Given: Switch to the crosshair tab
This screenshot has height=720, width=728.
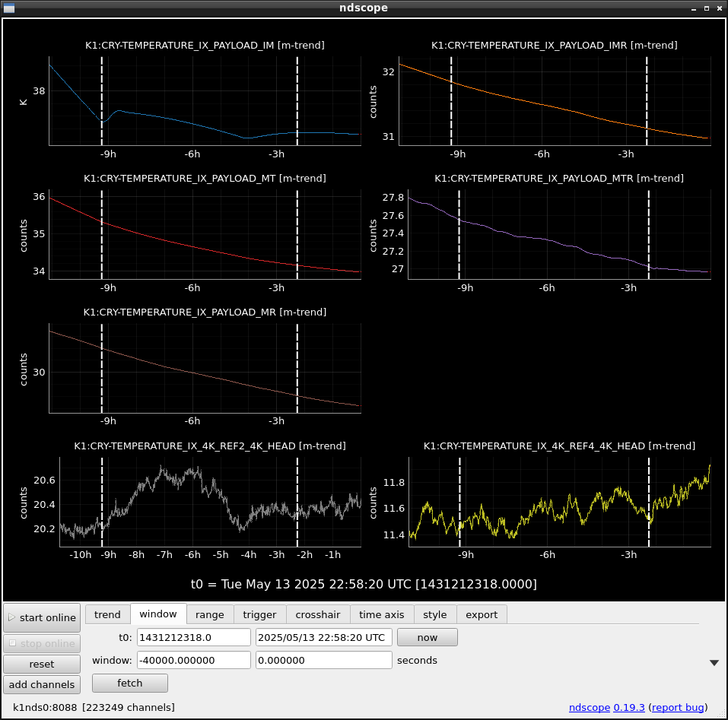Looking at the screenshot, I should (318, 614).
